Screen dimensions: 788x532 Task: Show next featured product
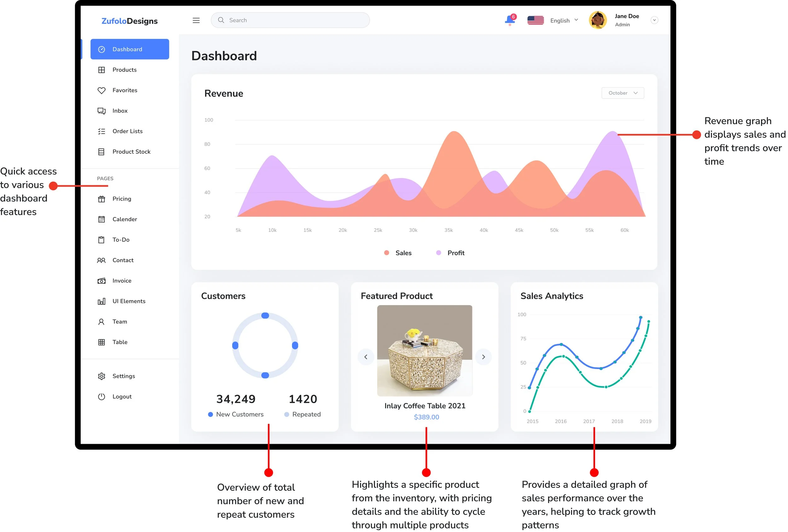pyautogui.click(x=483, y=357)
